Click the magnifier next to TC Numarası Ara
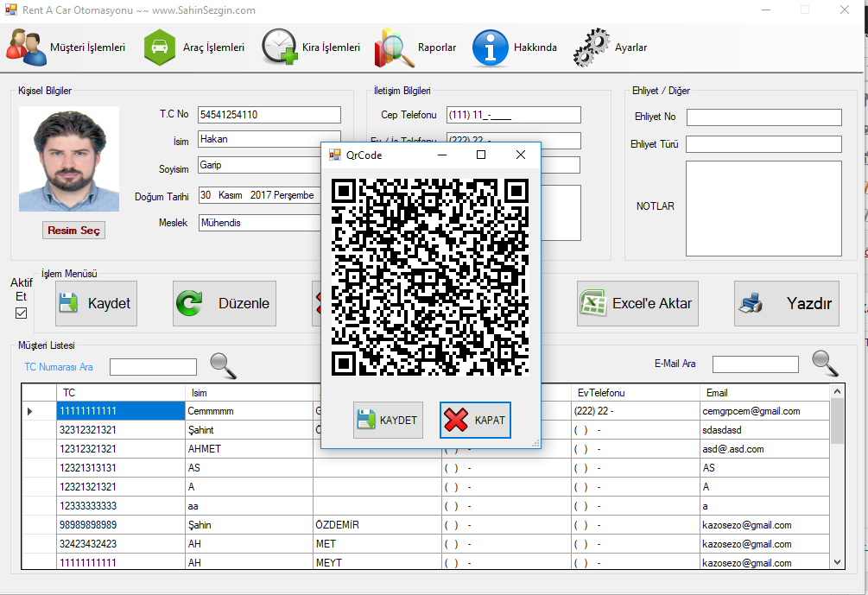868x595 pixels. point(223,366)
